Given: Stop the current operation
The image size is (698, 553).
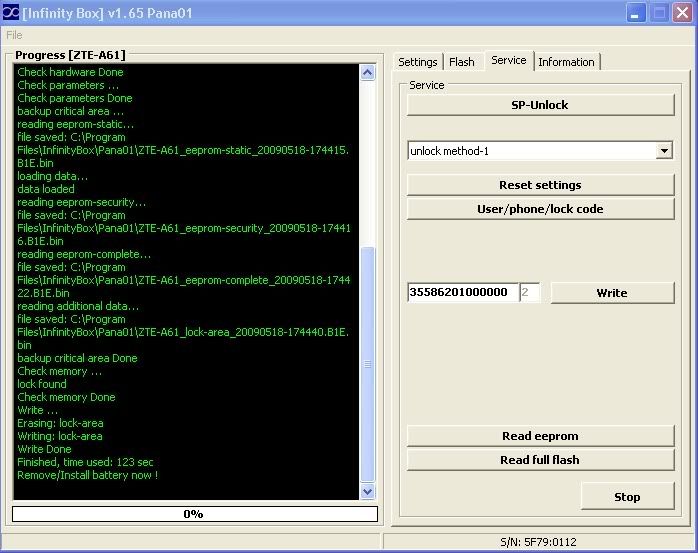Looking at the screenshot, I should [x=628, y=497].
